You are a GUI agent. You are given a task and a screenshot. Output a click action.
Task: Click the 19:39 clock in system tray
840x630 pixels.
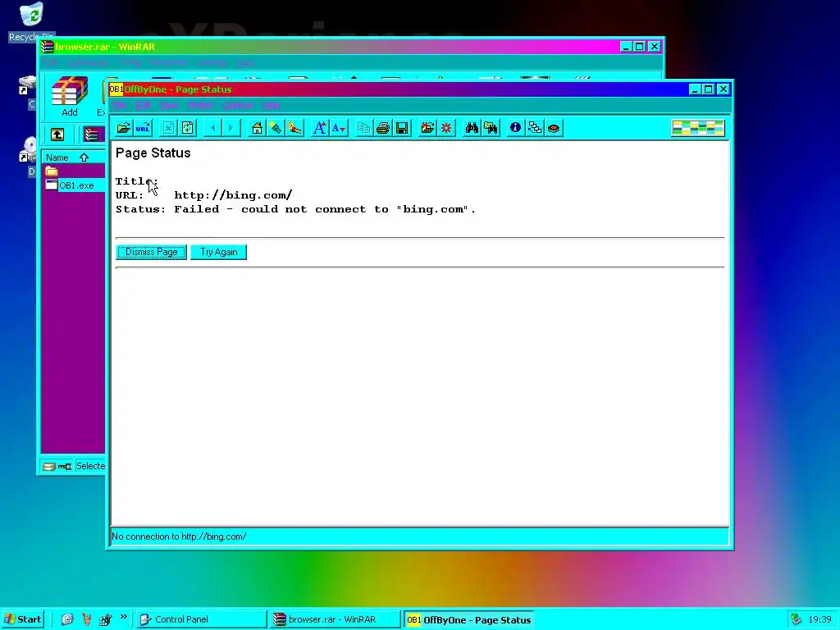tap(819, 619)
